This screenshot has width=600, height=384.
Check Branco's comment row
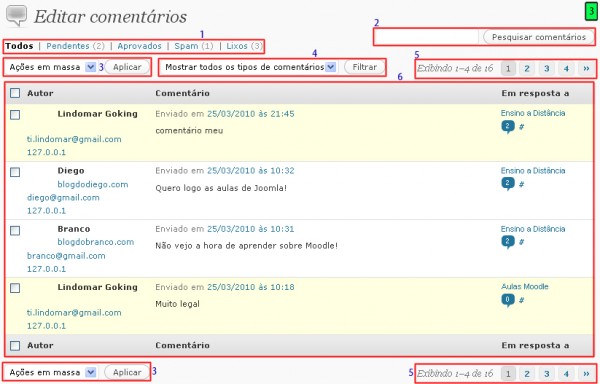pos(15,231)
